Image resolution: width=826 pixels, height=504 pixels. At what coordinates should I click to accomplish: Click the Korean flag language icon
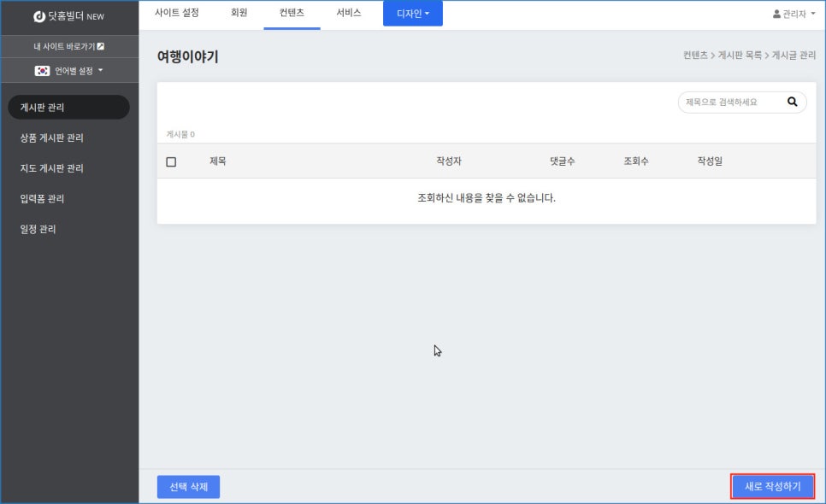click(42, 71)
